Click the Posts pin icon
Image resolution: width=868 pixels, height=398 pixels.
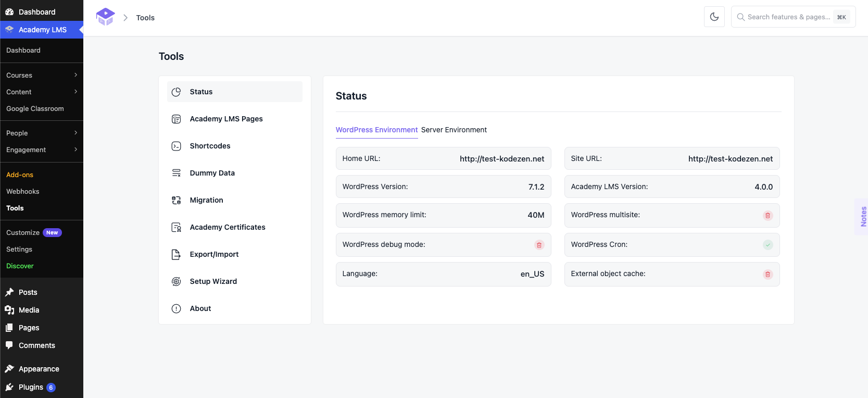click(9, 292)
